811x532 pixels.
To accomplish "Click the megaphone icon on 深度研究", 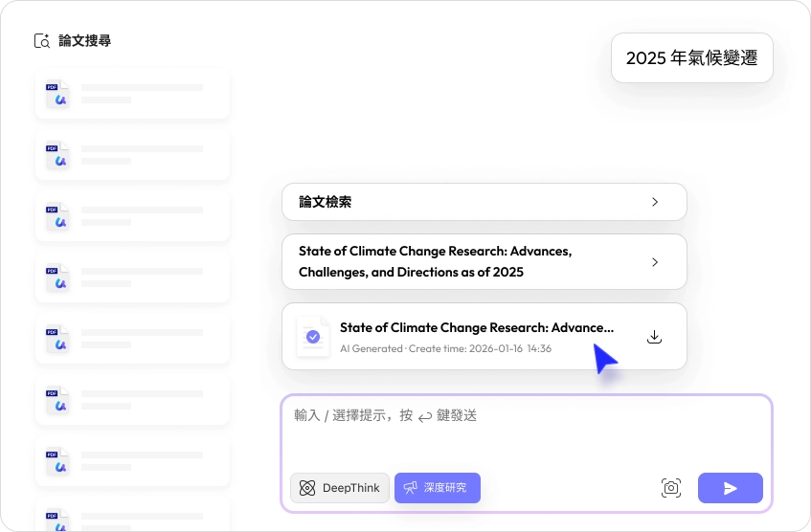I will click(x=411, y=488).
